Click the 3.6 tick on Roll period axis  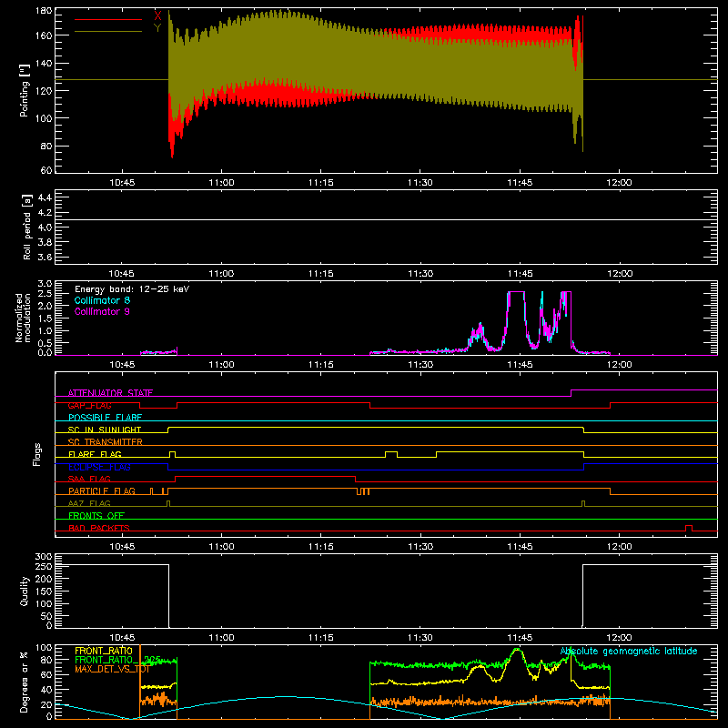click(45, 258)
